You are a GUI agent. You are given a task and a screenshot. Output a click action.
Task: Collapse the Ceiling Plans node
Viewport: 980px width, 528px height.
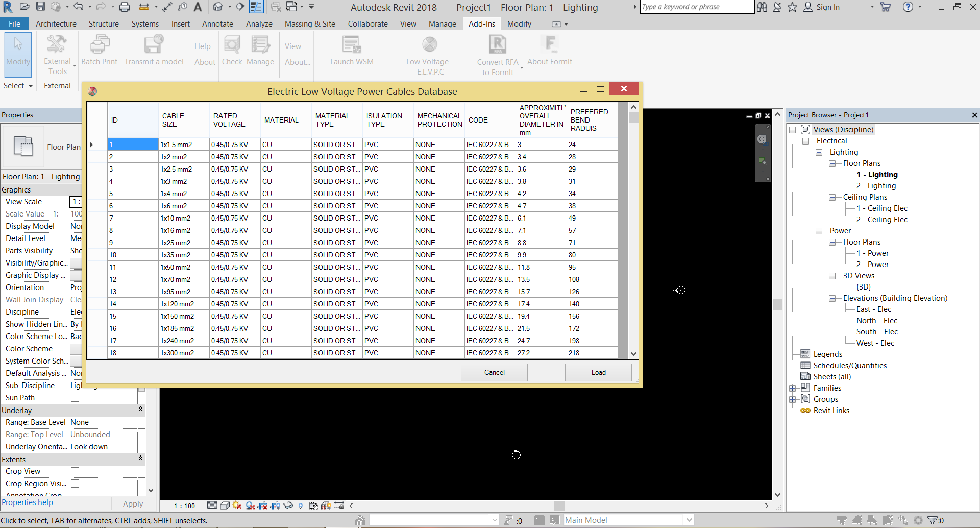[832, 197]
